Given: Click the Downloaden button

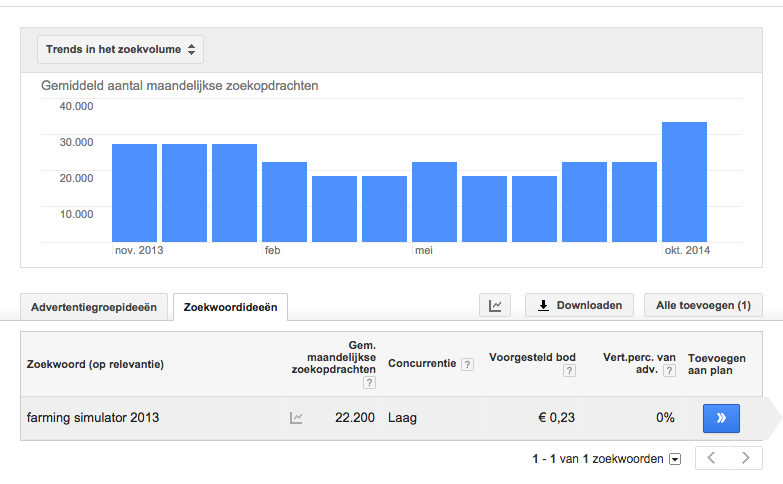Looking at the screenshot, I should [579, 305].
